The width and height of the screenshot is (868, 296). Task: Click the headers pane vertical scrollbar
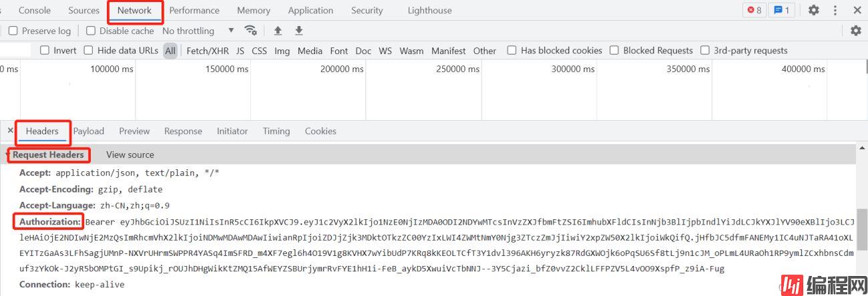click(x=863, y=227)
